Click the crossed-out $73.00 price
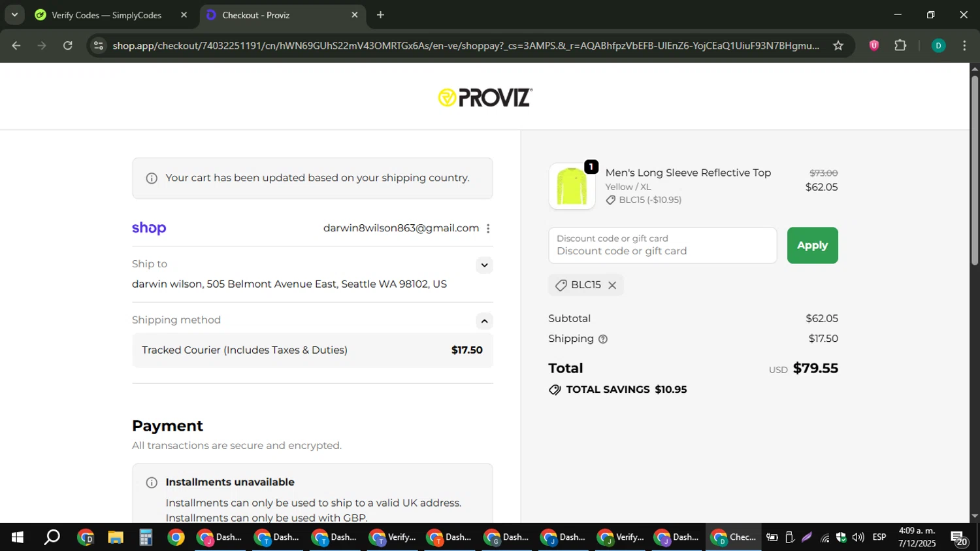This screenshot has height=551, width=980. (x=823, y=173)
